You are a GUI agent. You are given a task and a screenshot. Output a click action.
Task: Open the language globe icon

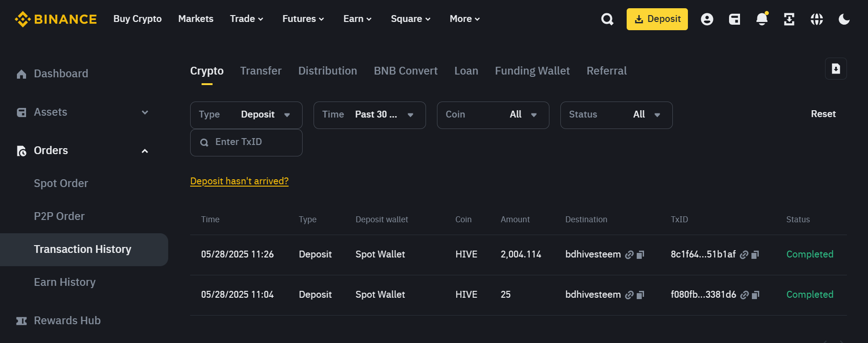point(816,19)
